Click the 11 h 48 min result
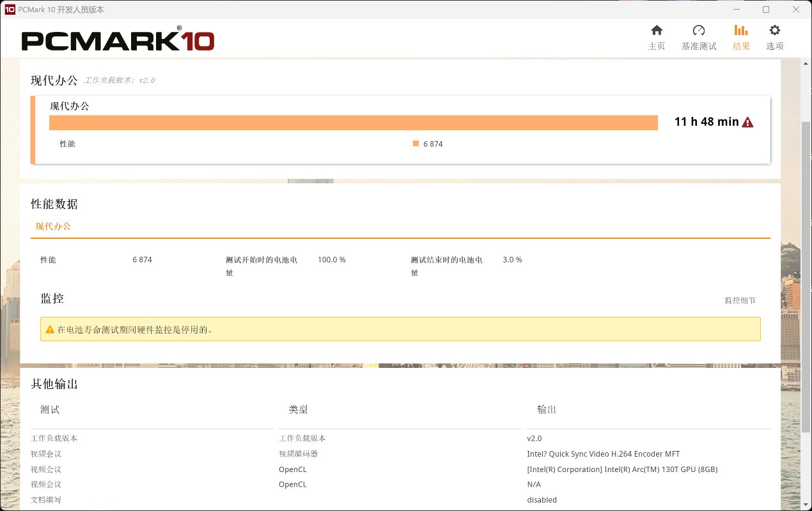Image resolution: width=812 pixels, height=511 pixels. 707,122
